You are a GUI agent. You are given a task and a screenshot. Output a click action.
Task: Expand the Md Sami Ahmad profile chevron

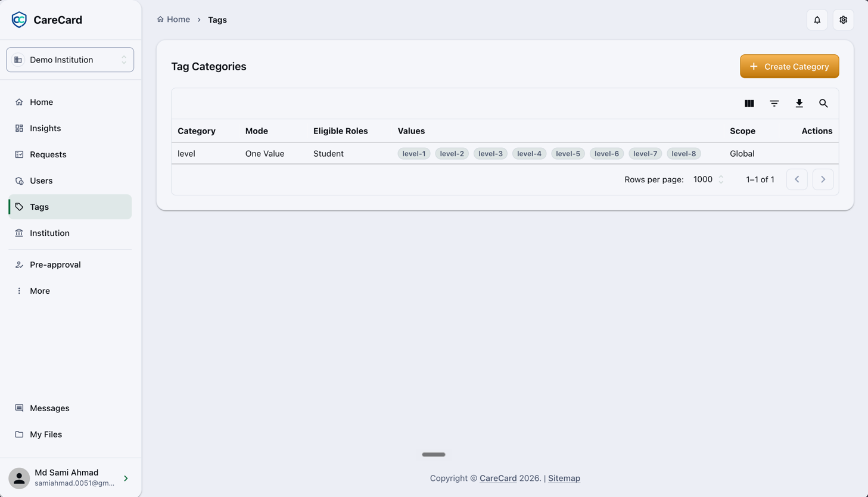(126, 478)
